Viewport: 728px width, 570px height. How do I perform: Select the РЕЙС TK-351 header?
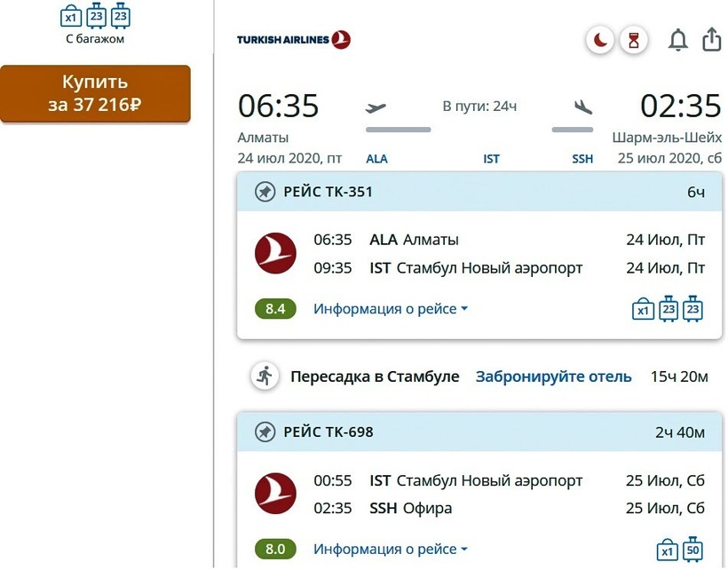tap(328, 192)
